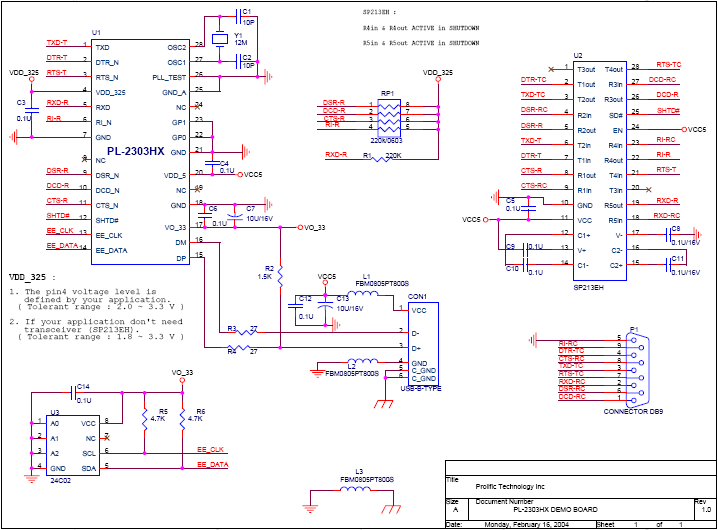Screen dimensions: 718x530
Task: Select the P1 DB9 connector symbol
Action: click(x=638, y=367)
